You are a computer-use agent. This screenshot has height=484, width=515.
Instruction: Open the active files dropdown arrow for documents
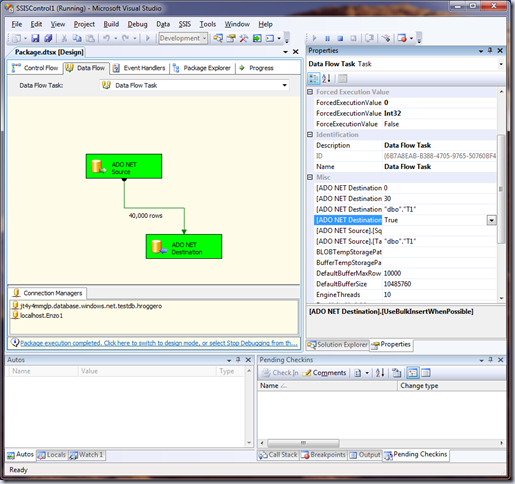[x=285, y=52]
